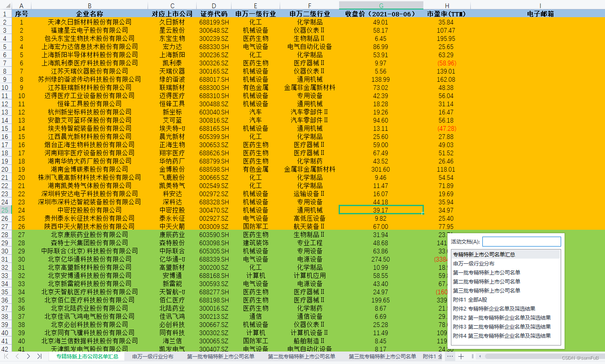Switch to 第一批专精特新上市公司名单 sheet tab
The width and height of the screenshot is (605, 364).
click(x=221, y=356)
